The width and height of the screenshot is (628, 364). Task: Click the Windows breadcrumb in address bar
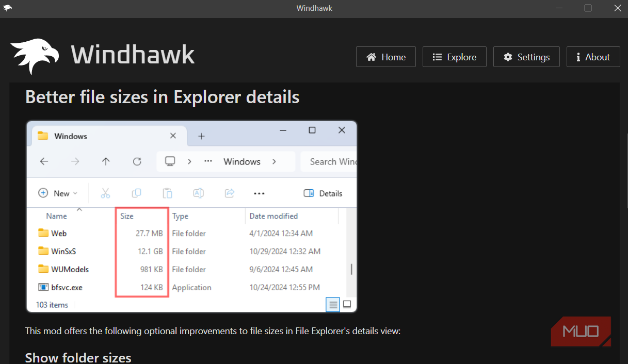click(242, 161)
